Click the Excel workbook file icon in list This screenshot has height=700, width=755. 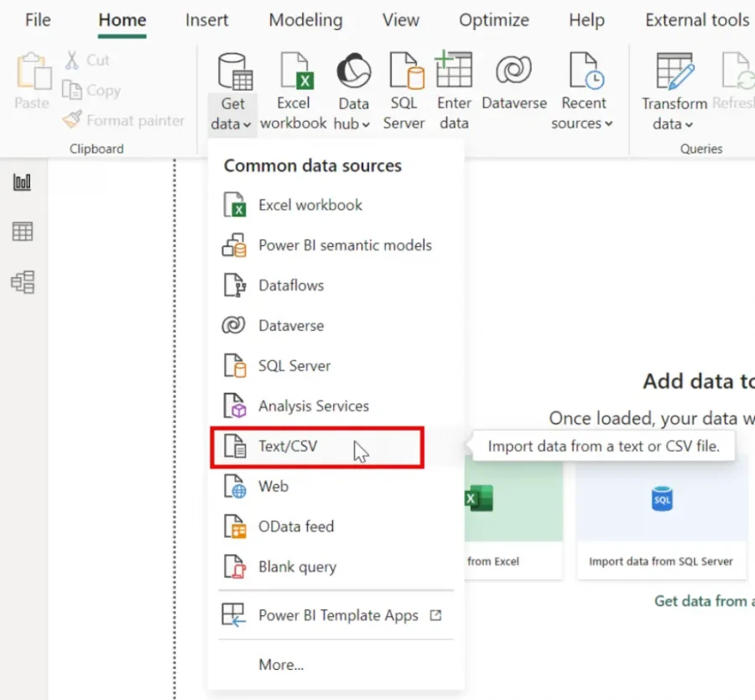235,205
